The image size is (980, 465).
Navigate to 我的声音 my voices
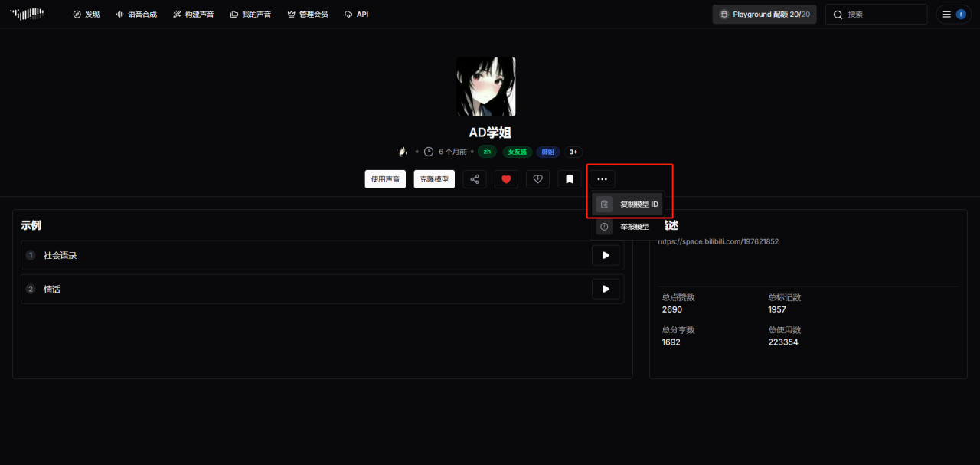(250, 14)
